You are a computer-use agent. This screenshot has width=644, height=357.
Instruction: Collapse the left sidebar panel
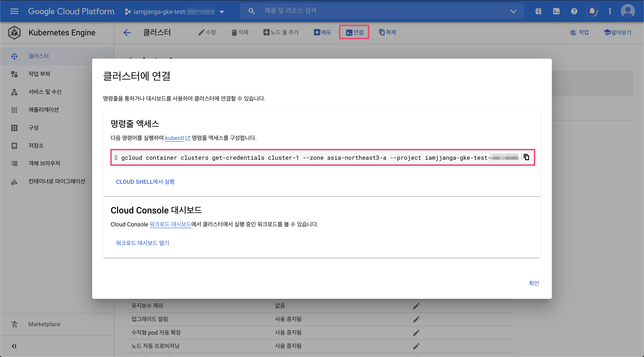pyautogui.click(x=14, y=346)
